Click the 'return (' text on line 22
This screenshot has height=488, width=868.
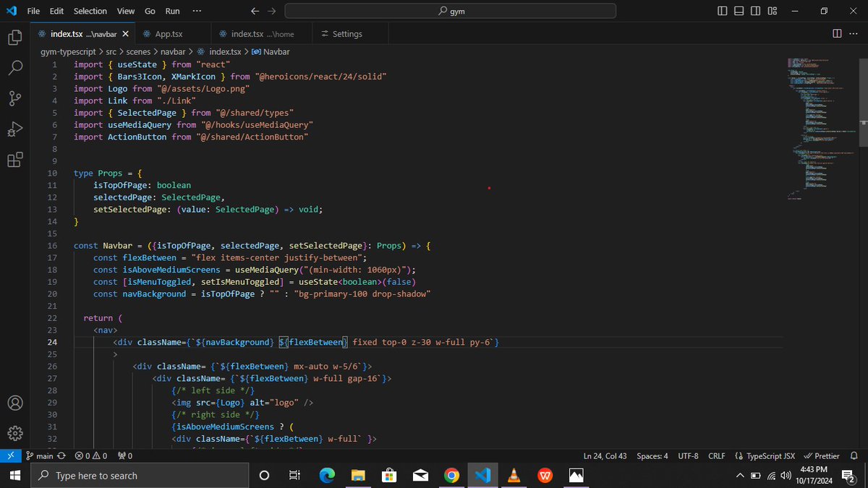pos(103,318)
